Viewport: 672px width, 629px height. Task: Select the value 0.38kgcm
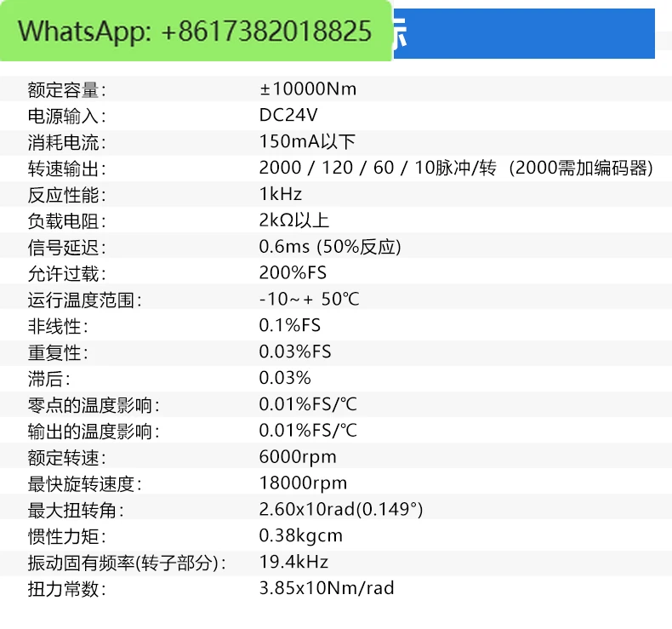301,535
